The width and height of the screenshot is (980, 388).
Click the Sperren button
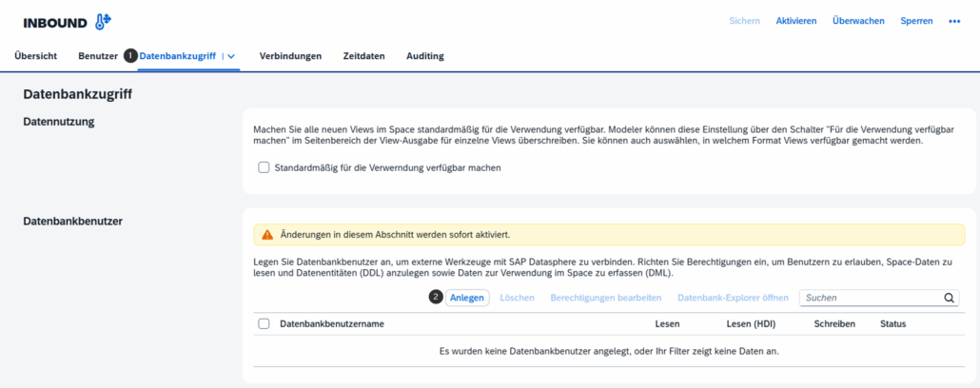(x=916, y=21)
